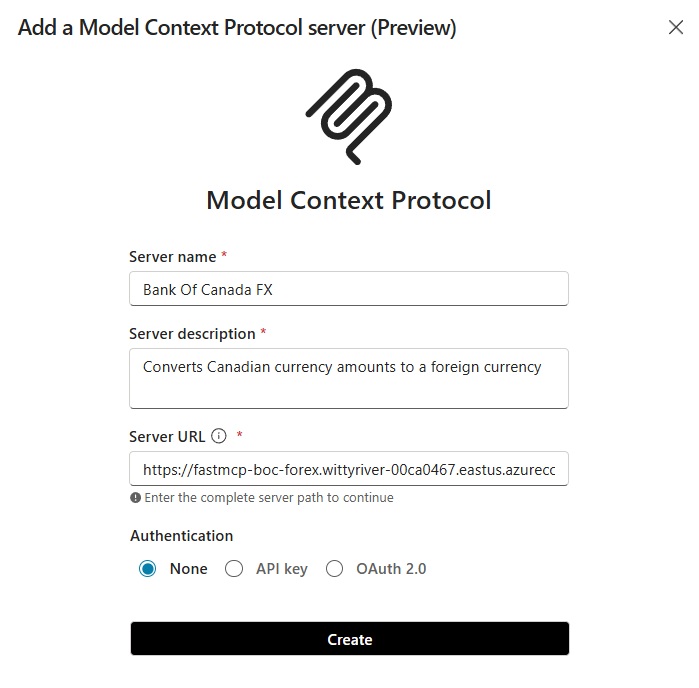Click the required asterisk after Server description
699x688 pixels.
click(263, 332)
